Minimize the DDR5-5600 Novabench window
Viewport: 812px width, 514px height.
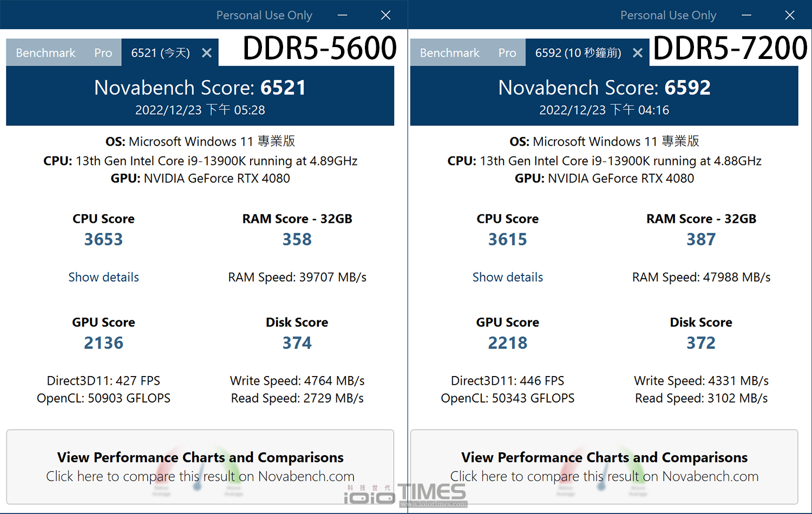(343, 15)
